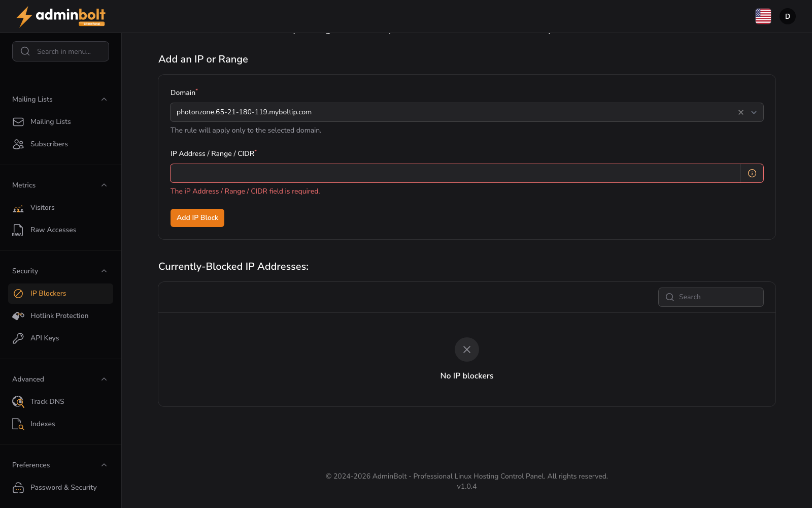This screenshot has height=508, width=812.
Task: Collapse the Advanced section
Action: tap(104, 379)
